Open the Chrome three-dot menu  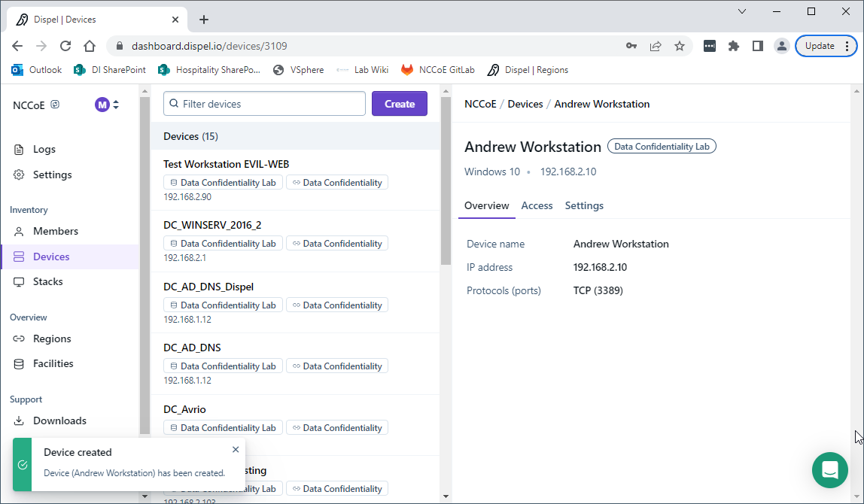point(847,46)
